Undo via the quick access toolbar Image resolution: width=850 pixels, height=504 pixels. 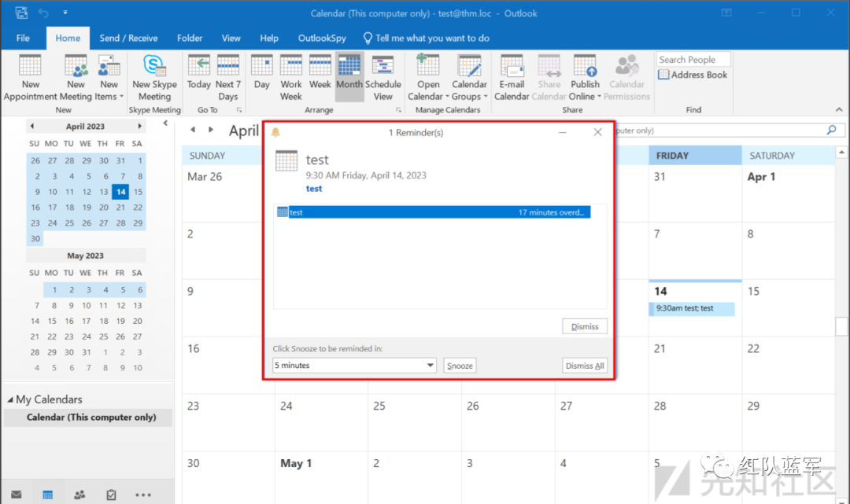[43, 13]
